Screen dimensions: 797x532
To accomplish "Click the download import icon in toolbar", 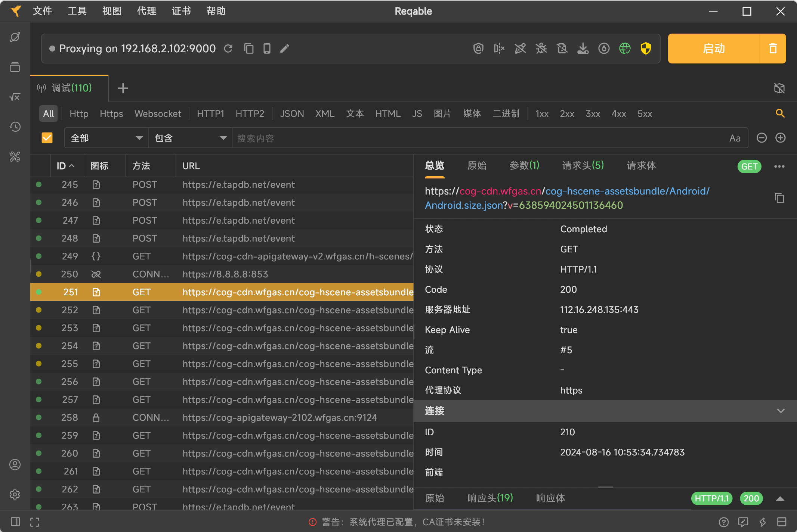I will point(583,49).
